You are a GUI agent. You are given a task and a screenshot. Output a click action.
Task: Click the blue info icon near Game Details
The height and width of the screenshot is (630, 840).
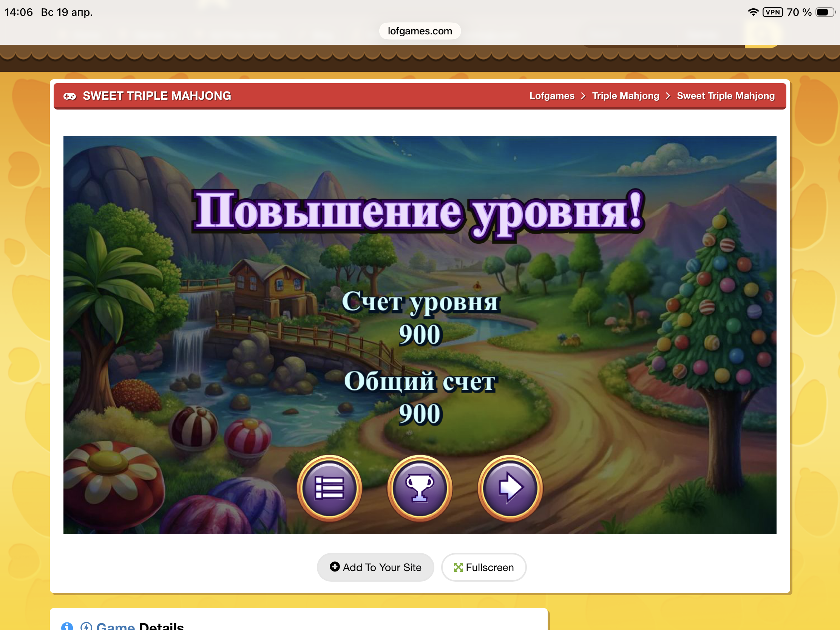67,626
